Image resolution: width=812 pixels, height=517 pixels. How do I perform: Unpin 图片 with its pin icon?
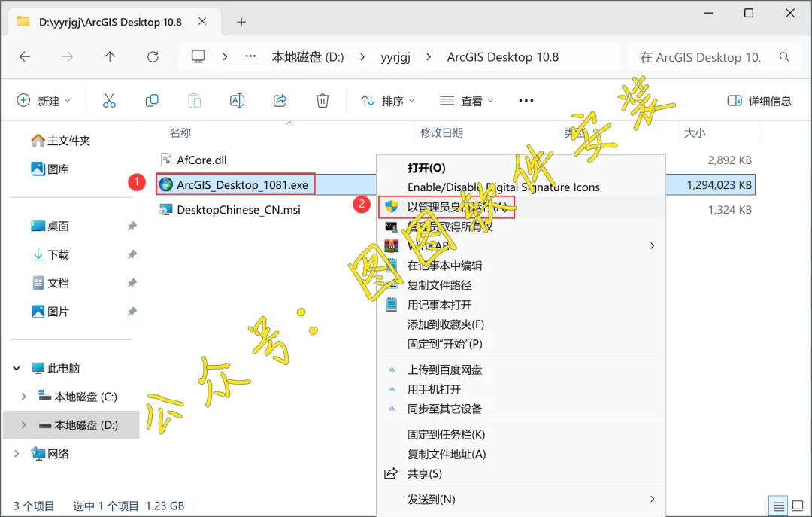132,312
